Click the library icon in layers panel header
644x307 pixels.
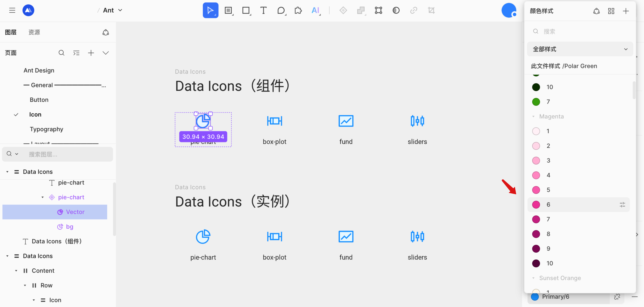click(x=106, y=32)
